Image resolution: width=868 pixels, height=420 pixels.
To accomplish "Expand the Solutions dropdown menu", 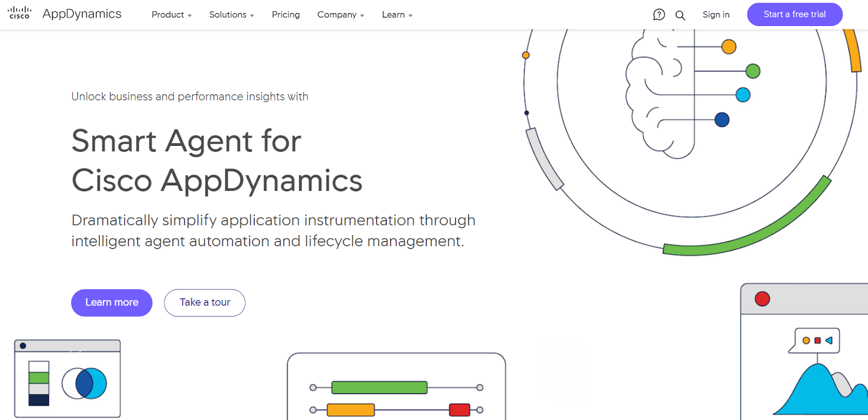I will tap(232, 15).
